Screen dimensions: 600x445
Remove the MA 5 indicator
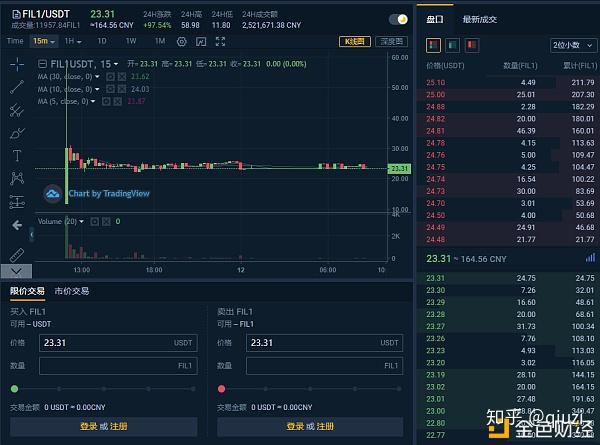tap(118, 101)
